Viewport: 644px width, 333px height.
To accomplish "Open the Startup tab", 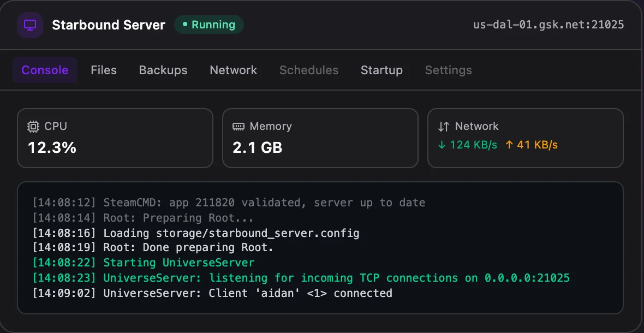I will (x=381, y=70).
